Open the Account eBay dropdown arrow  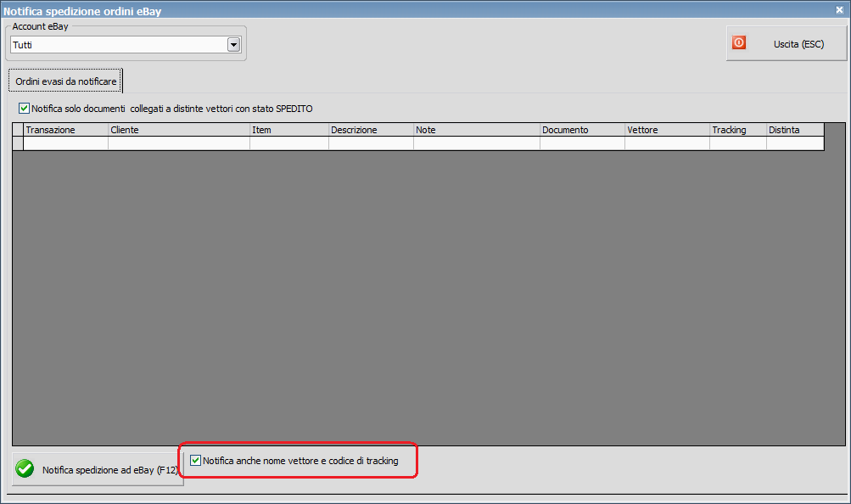[233, 44]
